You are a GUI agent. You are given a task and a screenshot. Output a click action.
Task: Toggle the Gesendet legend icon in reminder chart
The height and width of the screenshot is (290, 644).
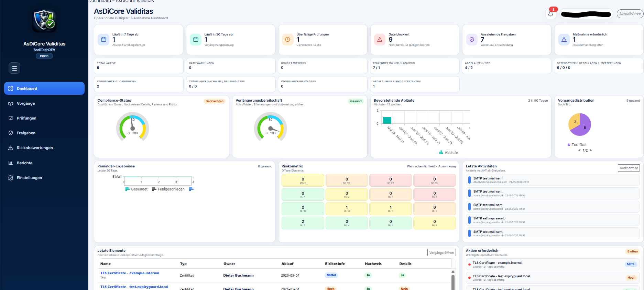[128, 189]
